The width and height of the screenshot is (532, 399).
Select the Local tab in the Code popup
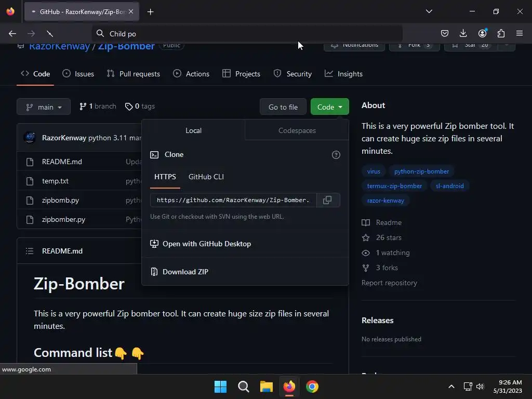pos(193,130)
